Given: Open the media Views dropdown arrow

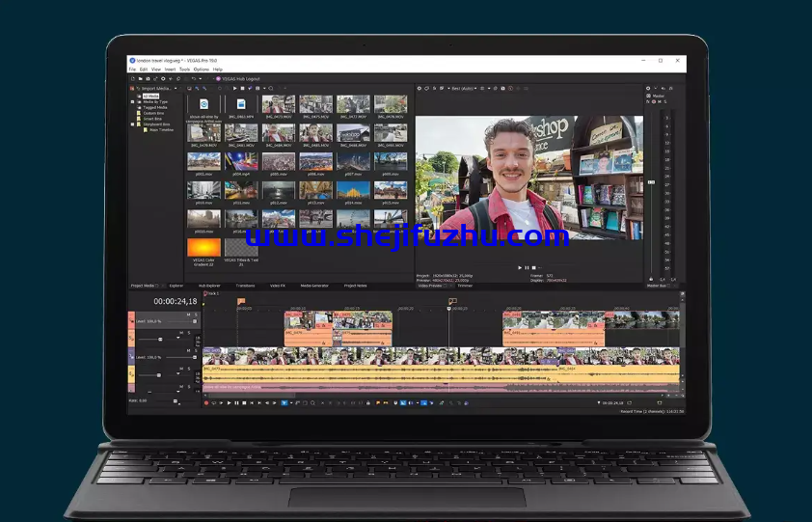Looking at the screenshot, I should coord(264,88).
